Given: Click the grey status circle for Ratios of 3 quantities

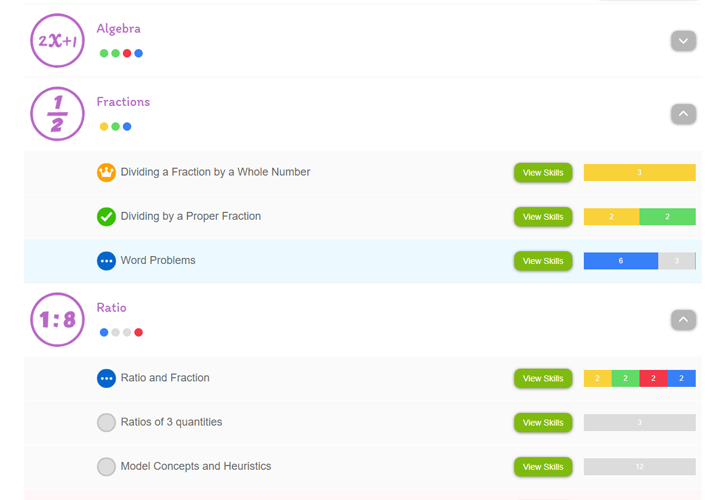Looking at the screenshot, I should pos(106,422).
